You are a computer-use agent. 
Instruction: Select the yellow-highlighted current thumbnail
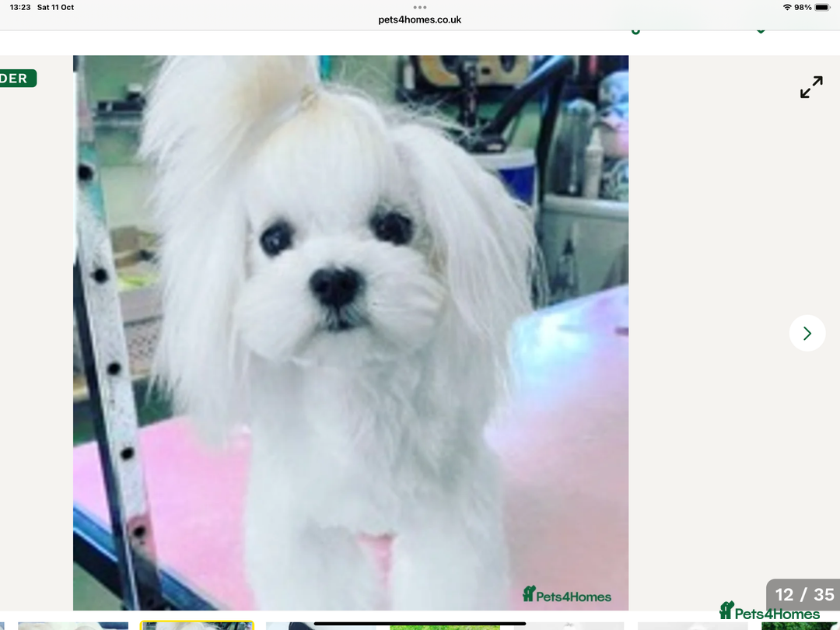197,625
